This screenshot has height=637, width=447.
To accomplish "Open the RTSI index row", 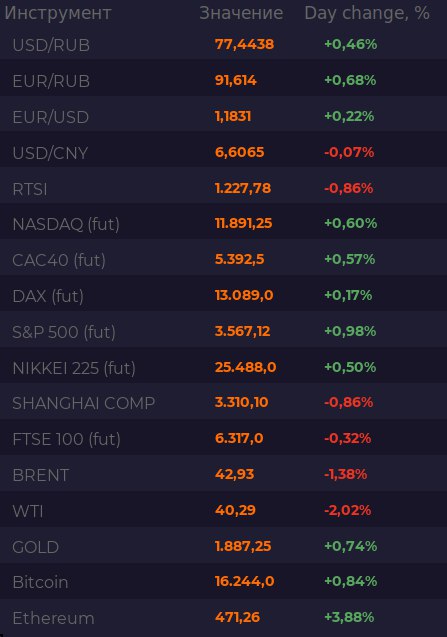I will 224,188.
